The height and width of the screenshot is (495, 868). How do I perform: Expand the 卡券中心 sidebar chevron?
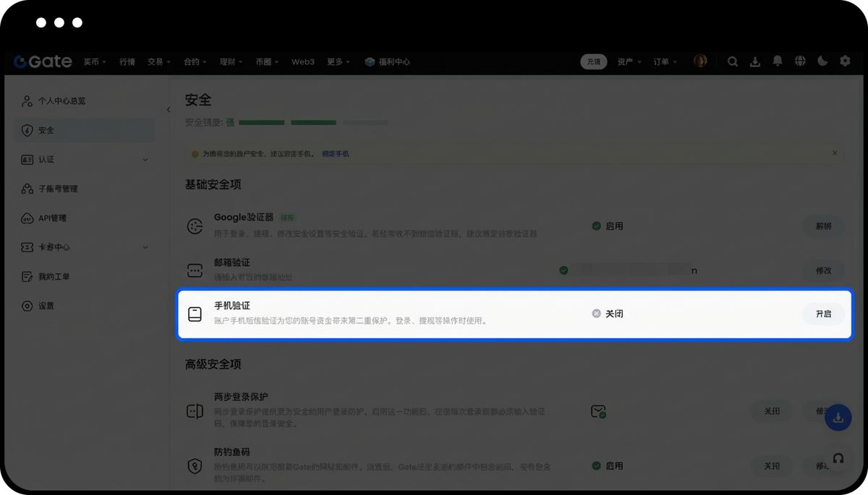click(145, 247)
